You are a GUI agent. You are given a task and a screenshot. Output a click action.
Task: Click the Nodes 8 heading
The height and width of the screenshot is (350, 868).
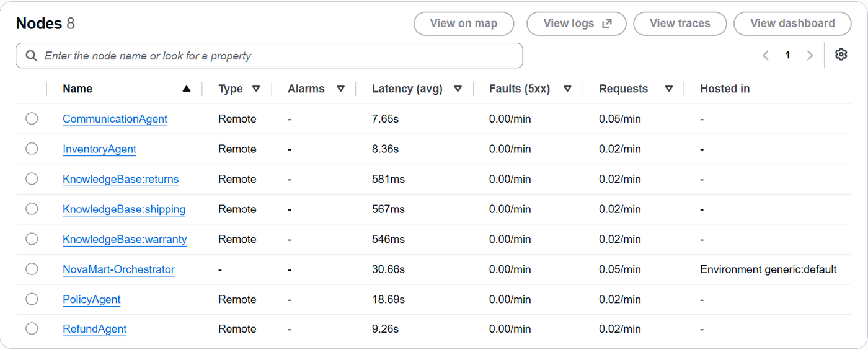pos(45,24)
